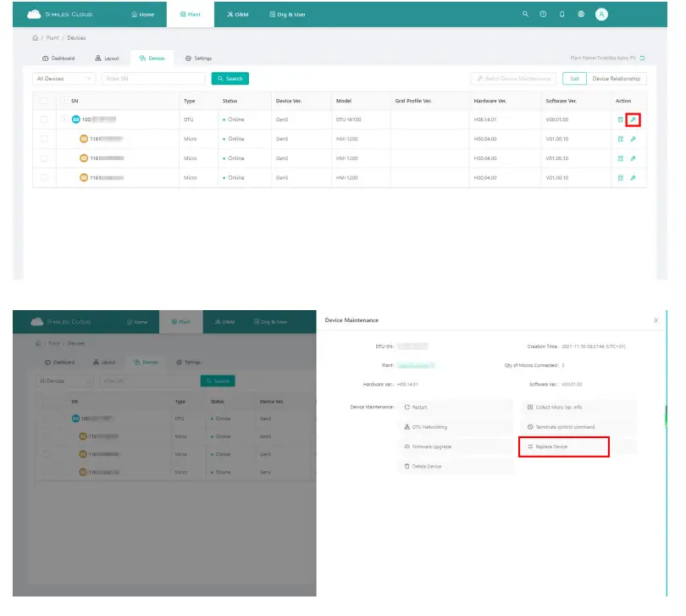The width and height of the screenshot is (686, 616).
Task: Click the DTU row maintenance wrench icon
Action: 633,119
